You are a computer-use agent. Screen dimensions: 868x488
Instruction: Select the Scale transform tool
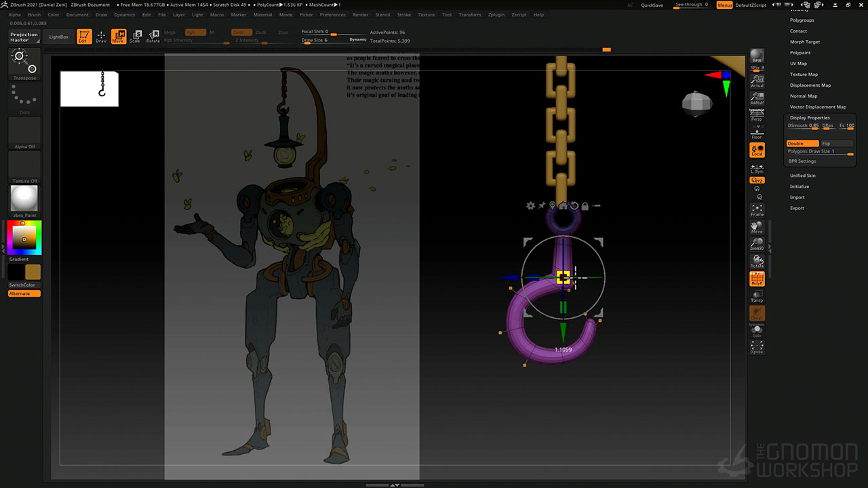pos(136,37)
